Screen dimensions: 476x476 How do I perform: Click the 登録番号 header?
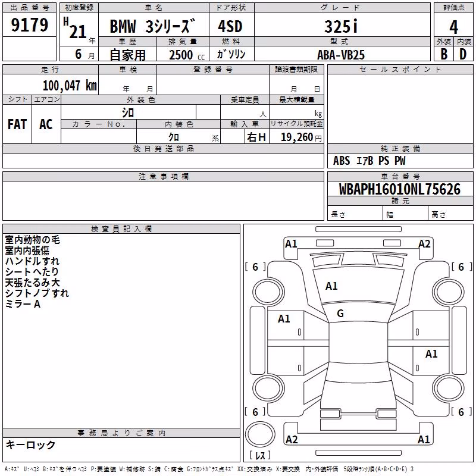[213, 69]
